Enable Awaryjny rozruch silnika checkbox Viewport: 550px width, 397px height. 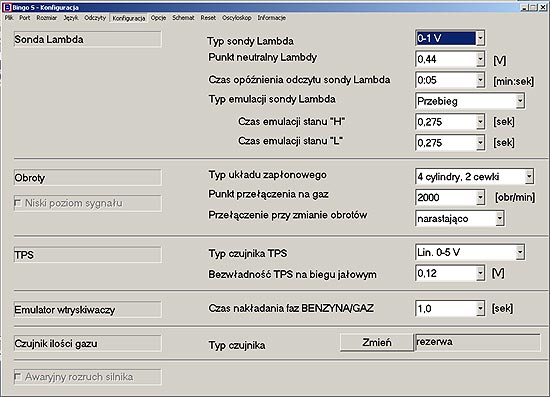click(x=17, y=377)
